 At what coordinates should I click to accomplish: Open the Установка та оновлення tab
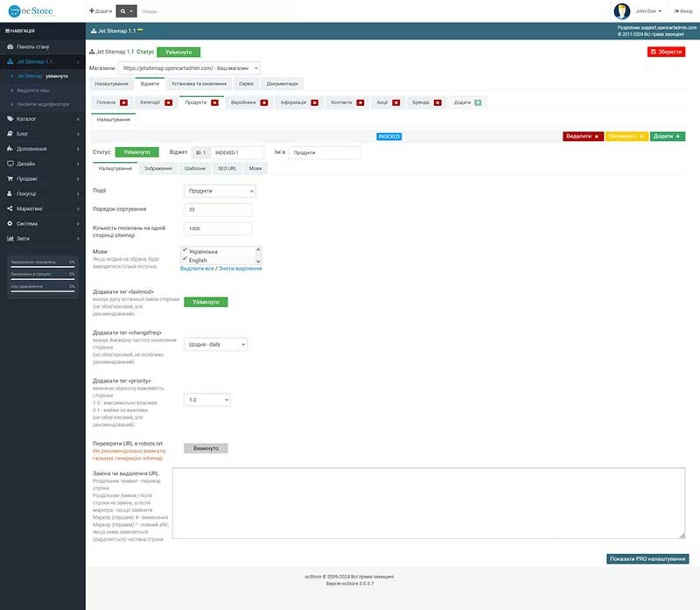click(199, 84)
